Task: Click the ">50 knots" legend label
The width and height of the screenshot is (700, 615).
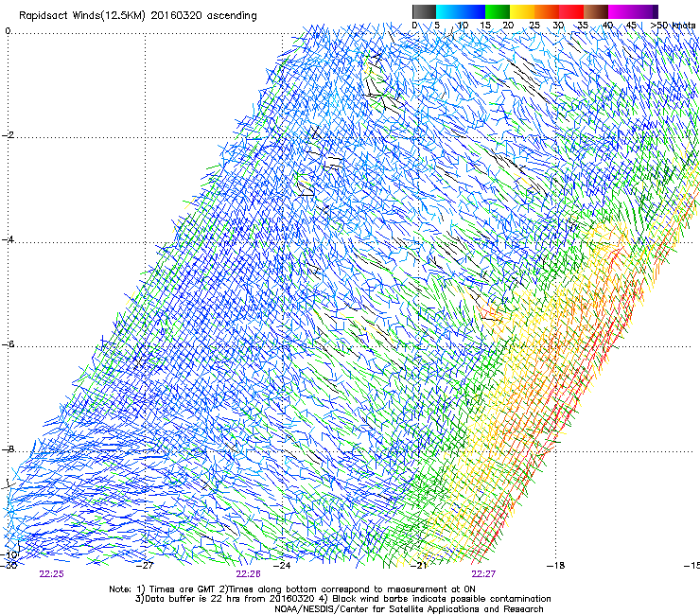Action: click(673, 26)
